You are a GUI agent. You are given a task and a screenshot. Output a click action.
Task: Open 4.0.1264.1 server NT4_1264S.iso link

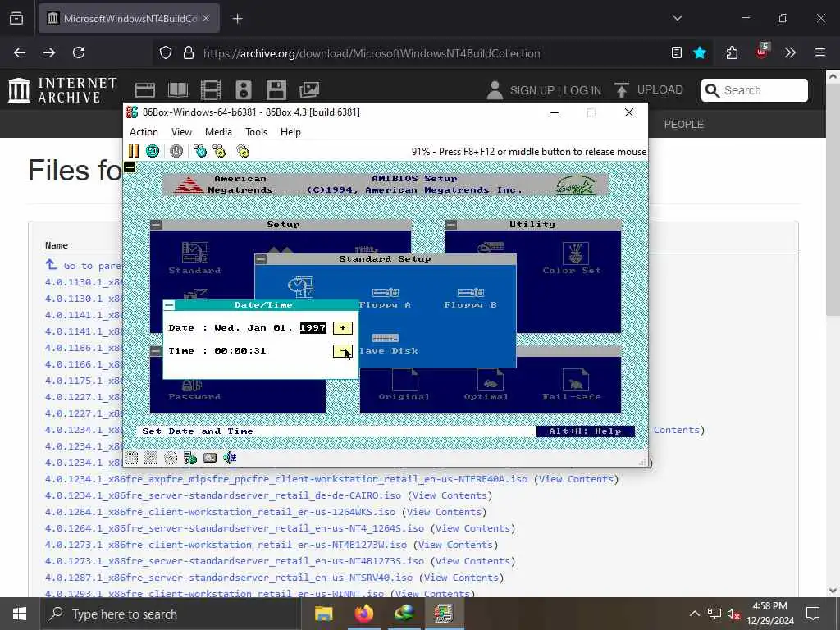click(x=234, y=528)
